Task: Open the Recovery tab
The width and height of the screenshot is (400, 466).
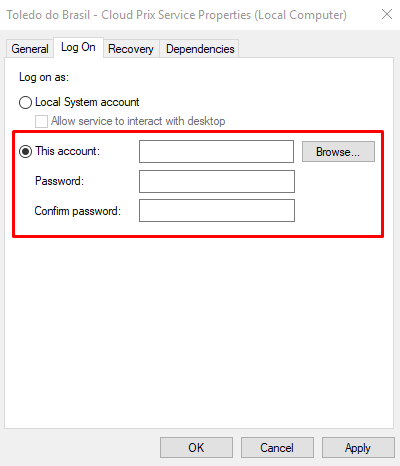Action: (x=131, y=49)
